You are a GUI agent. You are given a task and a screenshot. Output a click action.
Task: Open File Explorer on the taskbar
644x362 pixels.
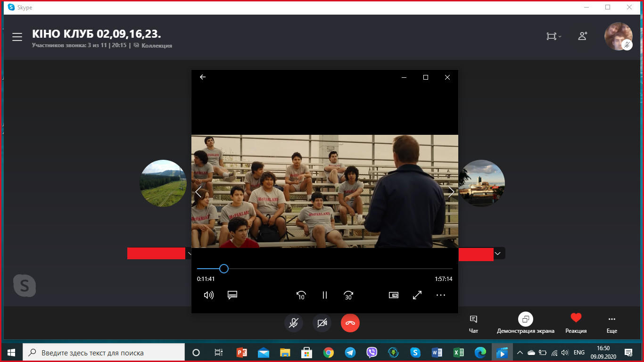click(x=285, y=352)
